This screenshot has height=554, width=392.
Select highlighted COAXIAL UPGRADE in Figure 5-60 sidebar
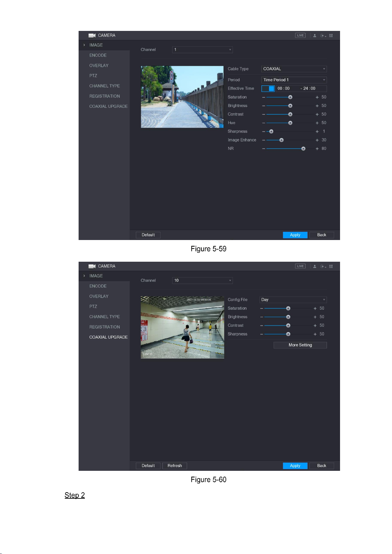pyautogui.click(x=109, y=337)
